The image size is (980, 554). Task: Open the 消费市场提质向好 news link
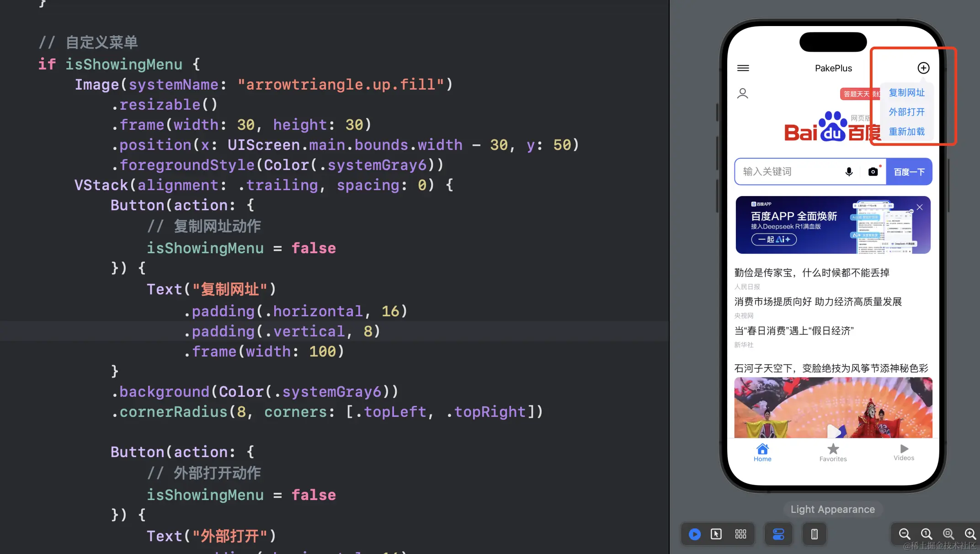click(x=818, y=302)
